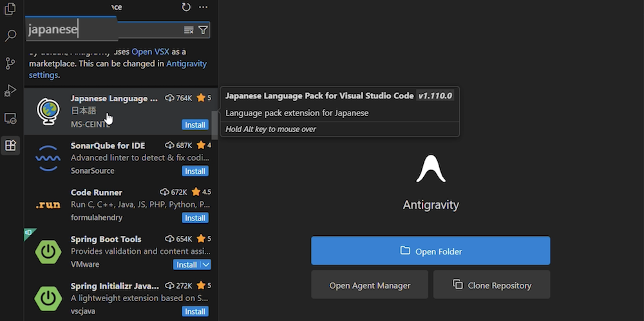Expand Spring Boot Tools install dropdown arrow
644x321 pixels.
coord(206,264)
